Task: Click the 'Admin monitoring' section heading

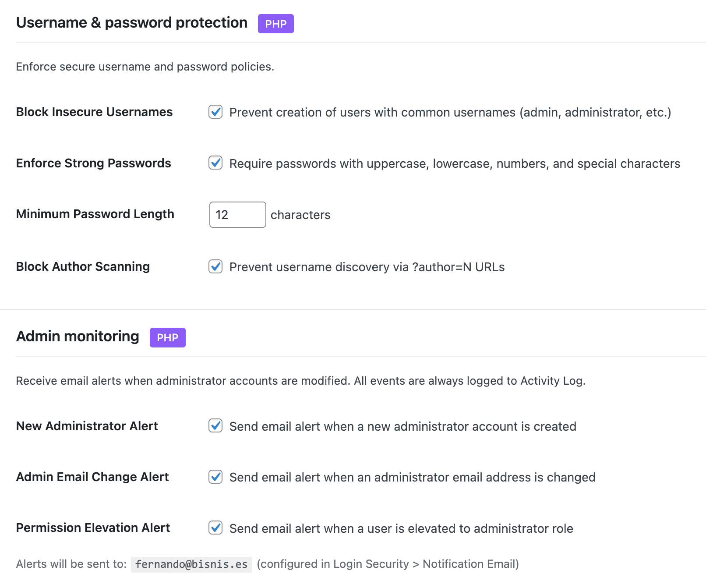Action: click(x=78, y=337)
